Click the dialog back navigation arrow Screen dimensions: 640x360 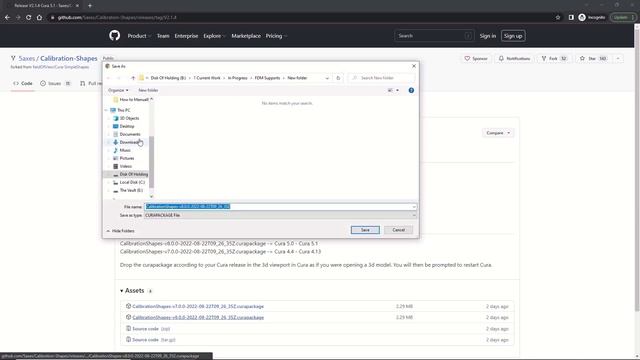[109, 78]
